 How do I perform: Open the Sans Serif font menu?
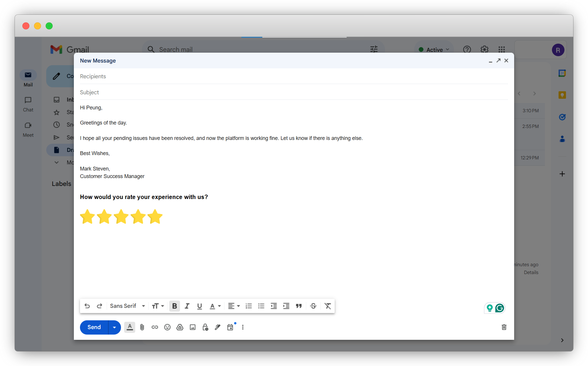click(x=127, y=306)
